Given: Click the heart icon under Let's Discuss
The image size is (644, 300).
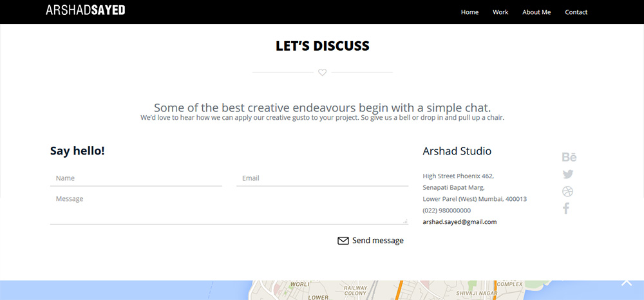Looking at the screenshot, I should 323,72.
